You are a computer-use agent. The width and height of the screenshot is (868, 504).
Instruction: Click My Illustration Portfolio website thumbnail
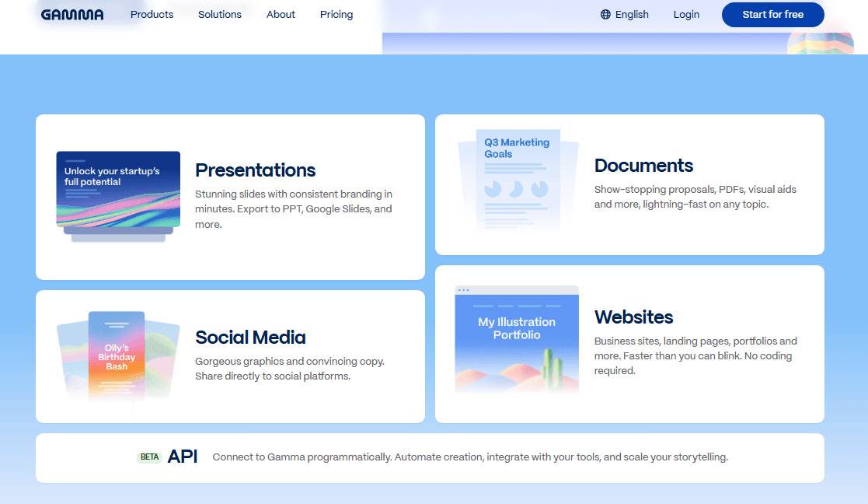517,339
